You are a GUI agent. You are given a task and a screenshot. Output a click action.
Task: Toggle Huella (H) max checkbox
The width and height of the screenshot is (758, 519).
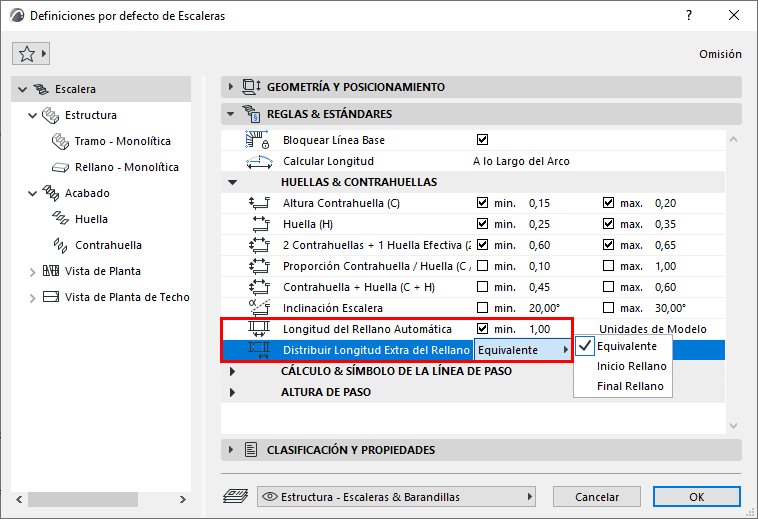609,224
